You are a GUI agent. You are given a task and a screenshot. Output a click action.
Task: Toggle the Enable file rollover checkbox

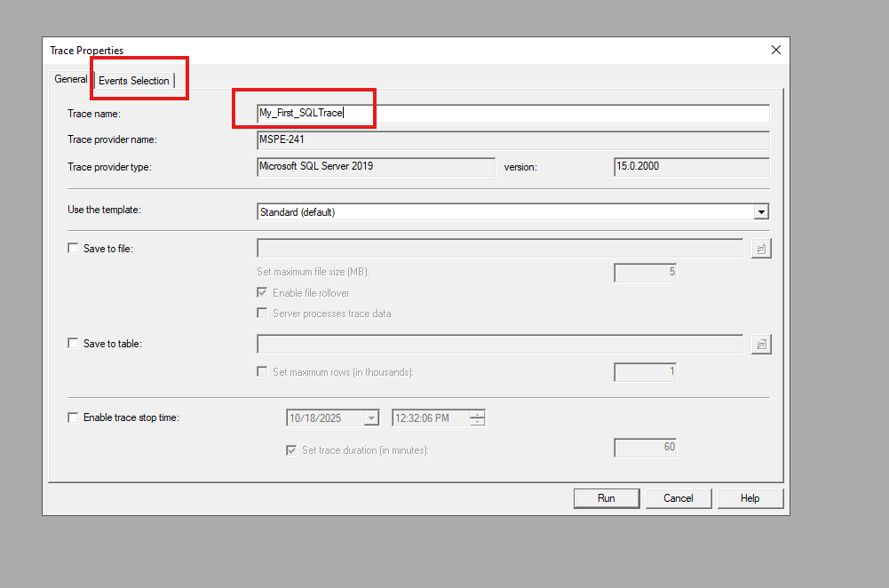pos(262,292)
